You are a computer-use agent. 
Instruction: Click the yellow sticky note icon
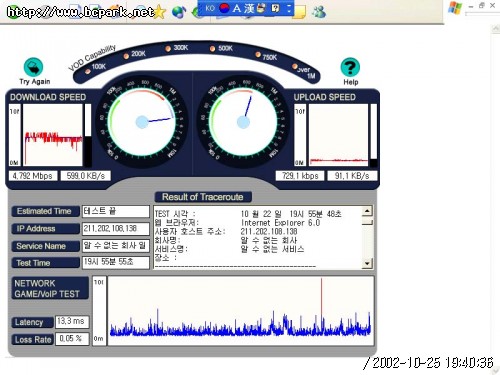click(299, 12)
